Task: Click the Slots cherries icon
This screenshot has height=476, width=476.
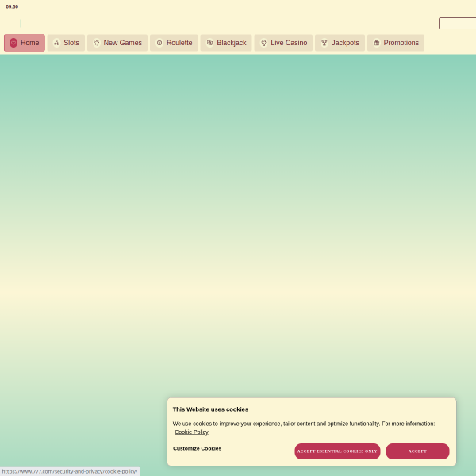Action: (x=56, y=43)
